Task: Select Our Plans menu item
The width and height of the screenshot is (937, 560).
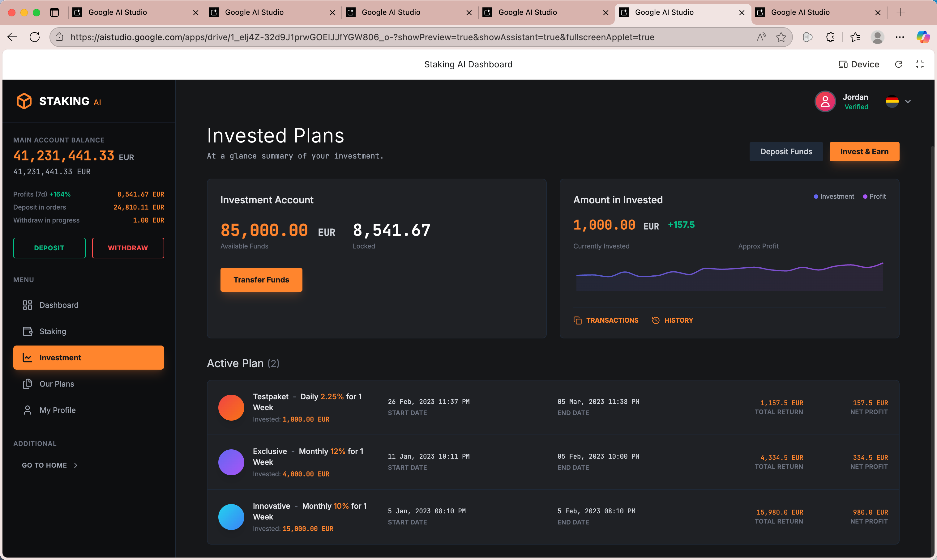Action: pos(57,384)
